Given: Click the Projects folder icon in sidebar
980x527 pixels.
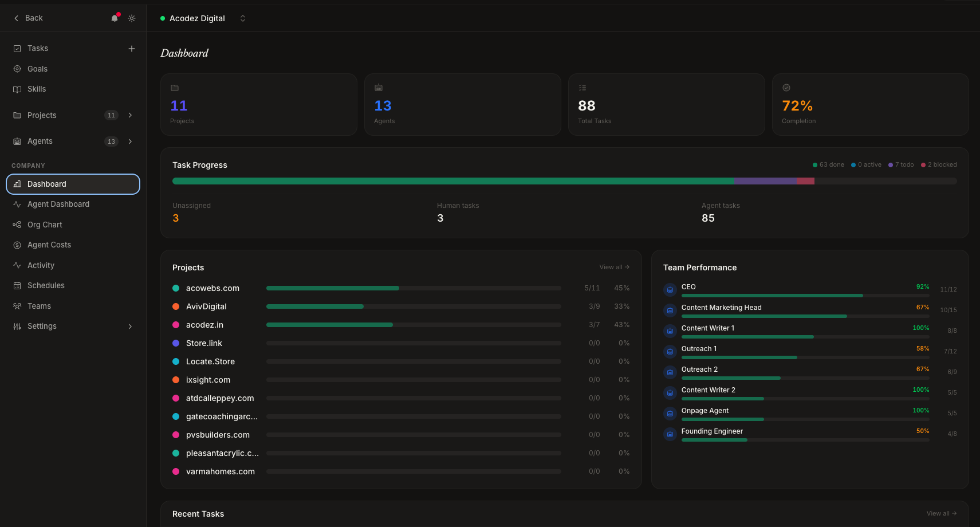Looking at the screenshot, I should 17,115.
